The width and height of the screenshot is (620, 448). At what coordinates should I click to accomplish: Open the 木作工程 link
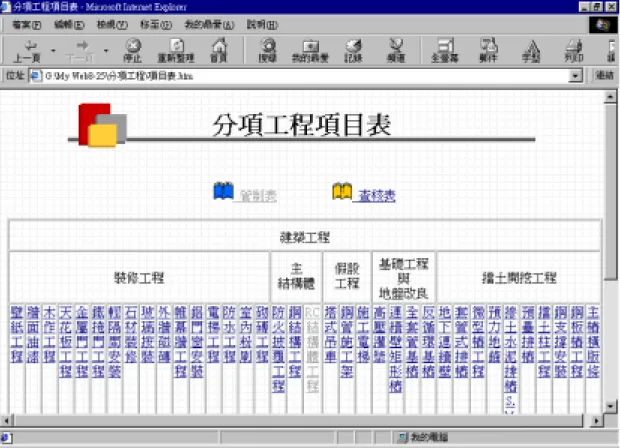(x=49, y=334)
